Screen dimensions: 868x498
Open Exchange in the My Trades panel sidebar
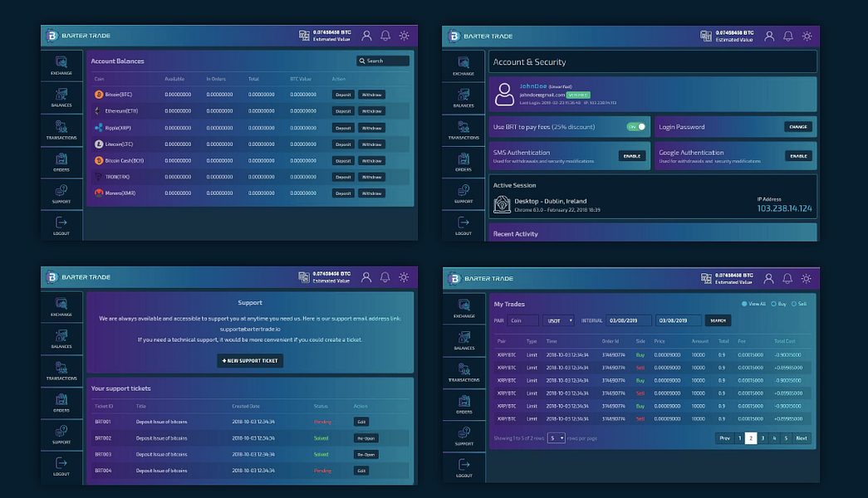click(x=464, y=309)
